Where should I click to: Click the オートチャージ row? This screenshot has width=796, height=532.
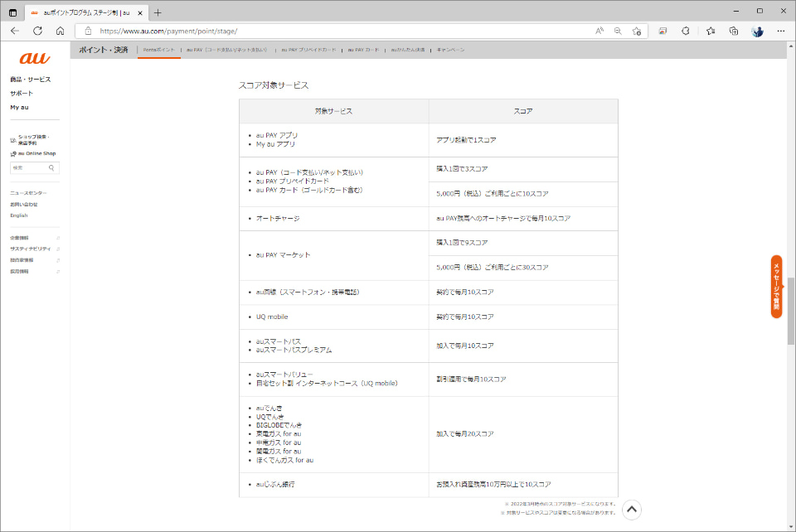point(429,219)
